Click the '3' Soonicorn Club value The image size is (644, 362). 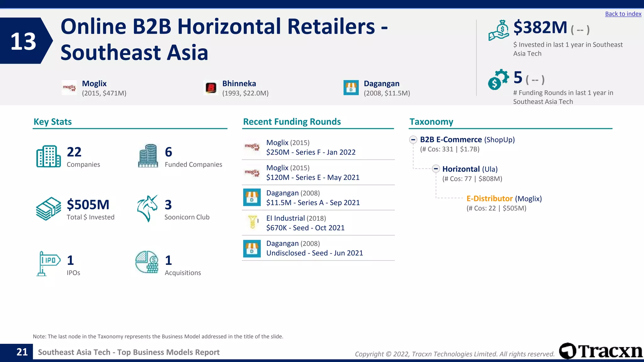click(169, 205)
